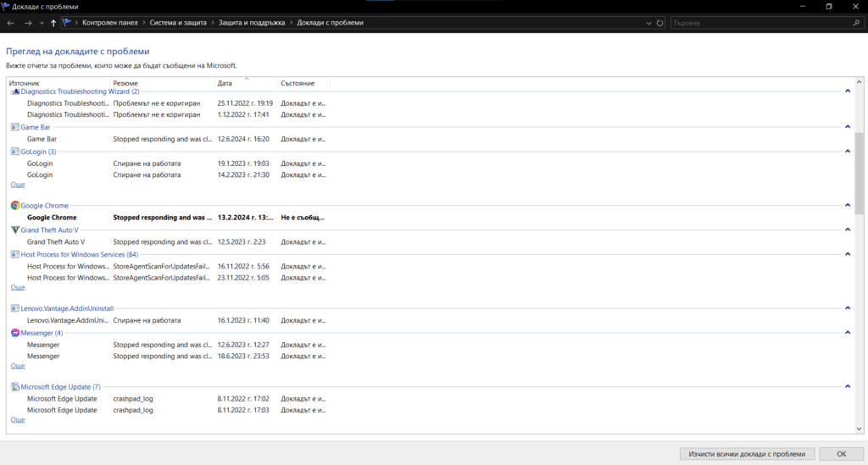
Task: Select Grand Theft Auto V report 12.5.2023
Action: (169, 242)
